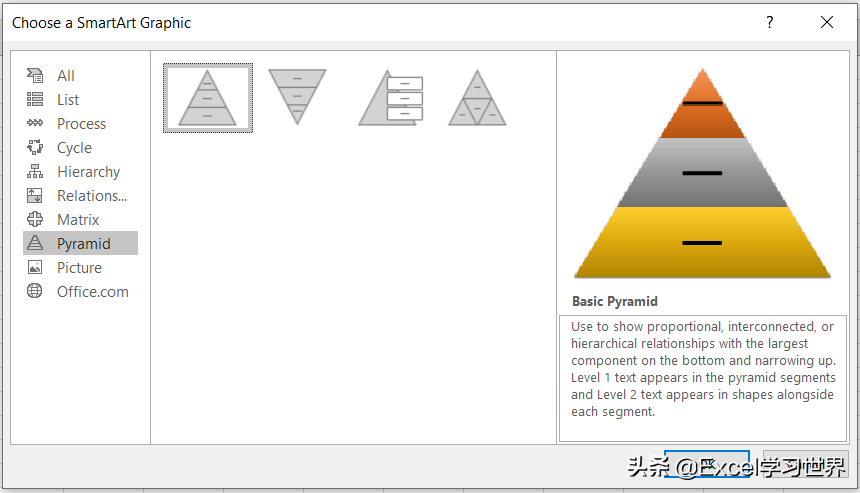Select the Hierarchy category icon
Screen dimensions: 860x493
tap(35, 171)
